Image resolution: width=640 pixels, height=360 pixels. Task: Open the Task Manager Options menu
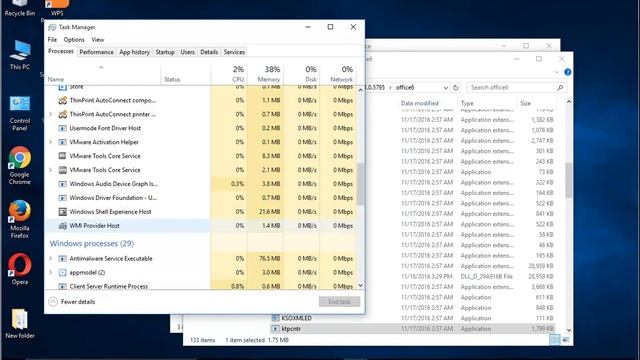74,40
